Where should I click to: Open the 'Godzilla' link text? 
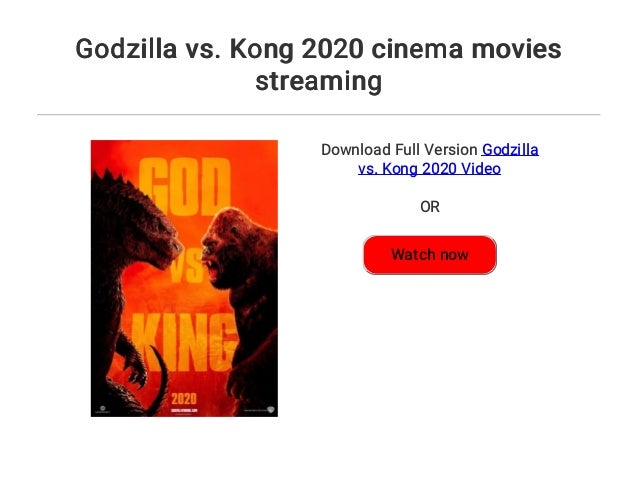pos(510,150)
